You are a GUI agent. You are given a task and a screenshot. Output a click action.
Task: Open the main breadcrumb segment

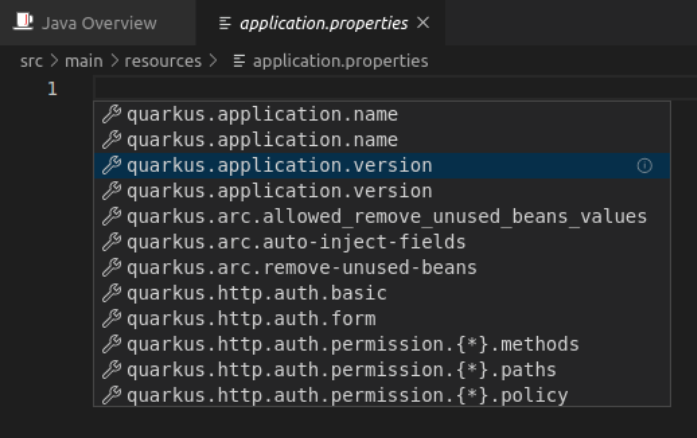[84, 61]
